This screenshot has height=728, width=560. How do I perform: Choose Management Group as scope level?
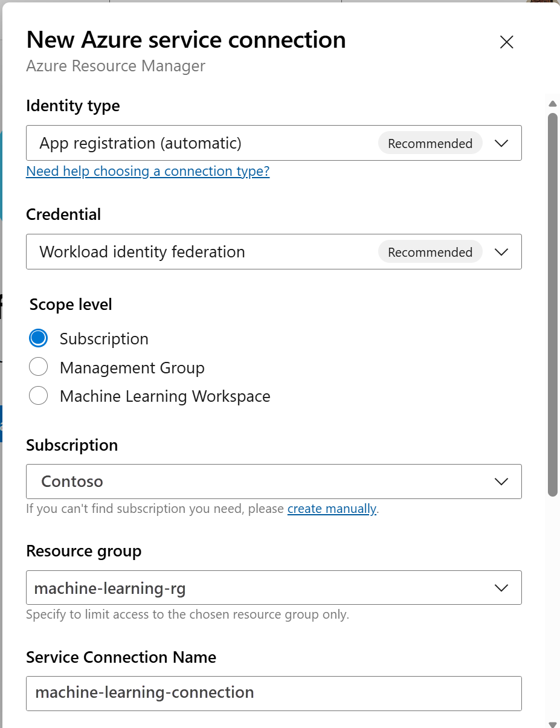tap(38, 367)
